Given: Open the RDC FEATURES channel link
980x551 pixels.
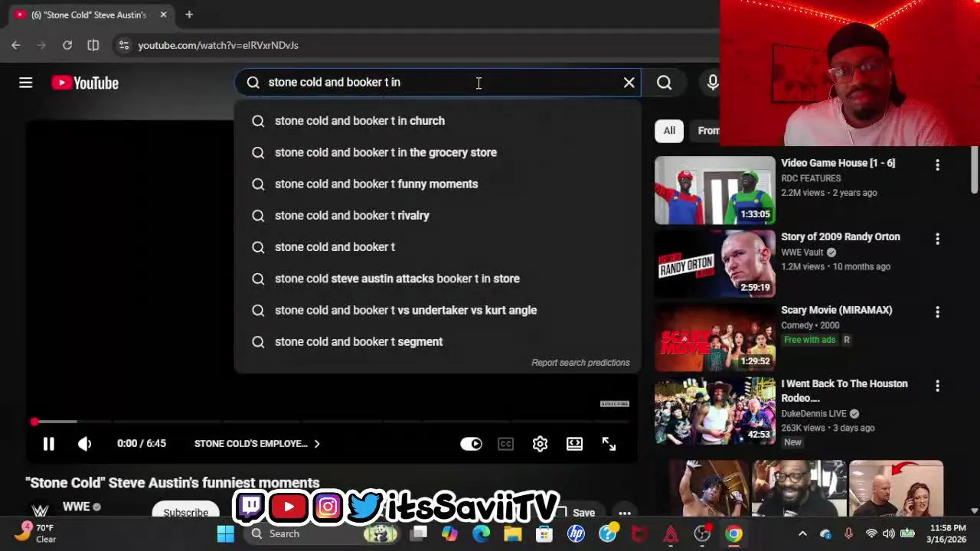Looking at the screenshot, I should tap(811, 178).
